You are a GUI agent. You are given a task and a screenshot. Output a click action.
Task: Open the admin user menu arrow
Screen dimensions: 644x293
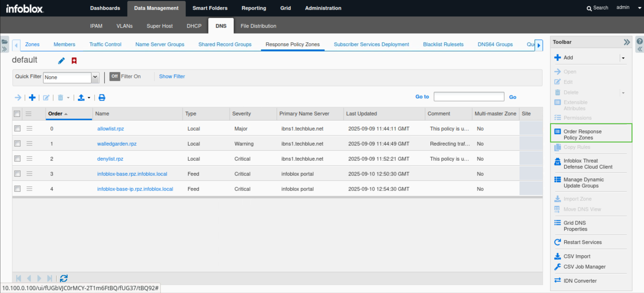coord(640,8)
